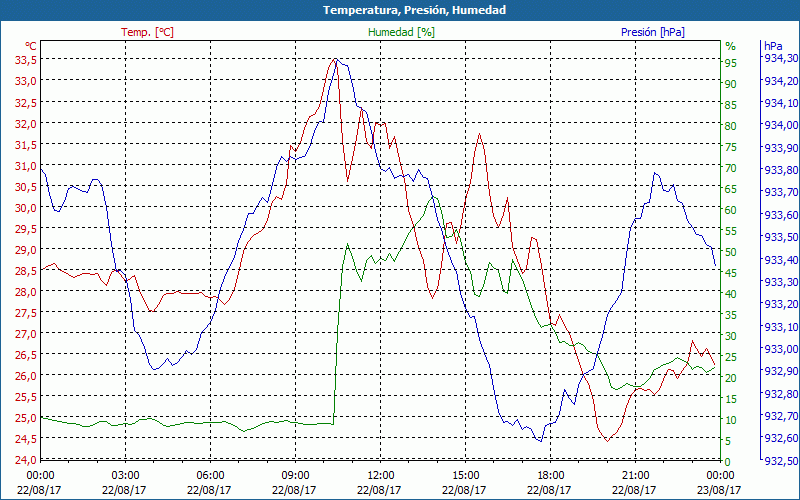Click the °C unit label above temperature axis
The width and height of the screenshot is (800, 500).
point(31,46)
